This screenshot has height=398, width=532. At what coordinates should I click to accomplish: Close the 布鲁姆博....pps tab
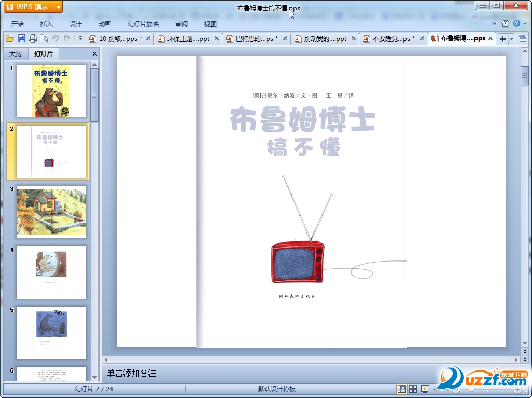491,39
